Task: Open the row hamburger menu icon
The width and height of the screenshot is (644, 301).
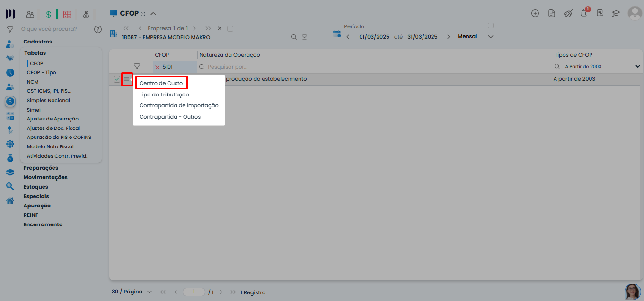Action: coord(127,79)
